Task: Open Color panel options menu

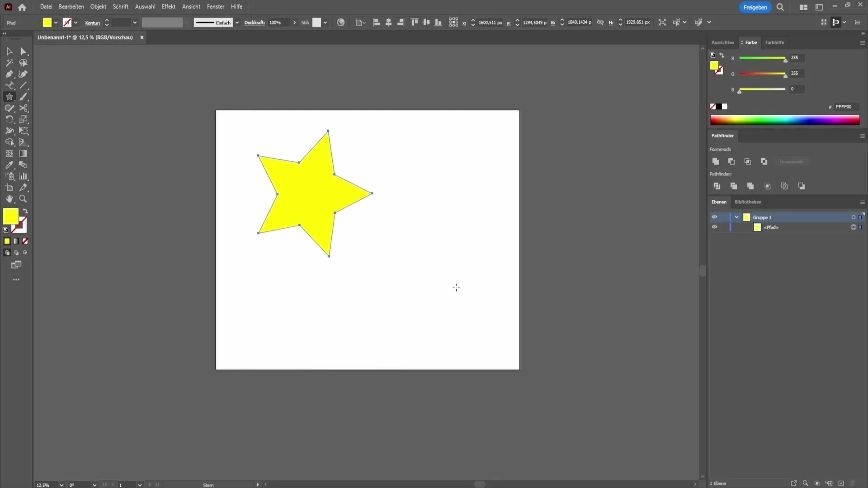Action: (862, 42)
